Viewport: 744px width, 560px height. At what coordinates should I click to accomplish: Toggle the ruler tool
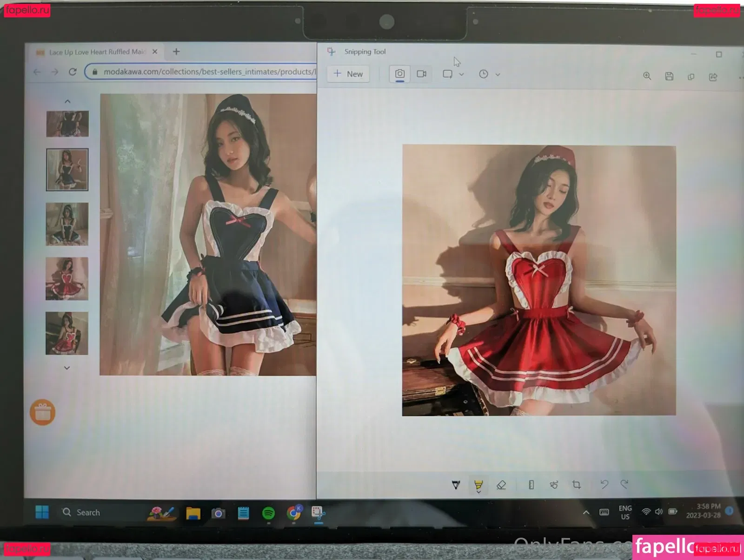[x=531, y=485]
